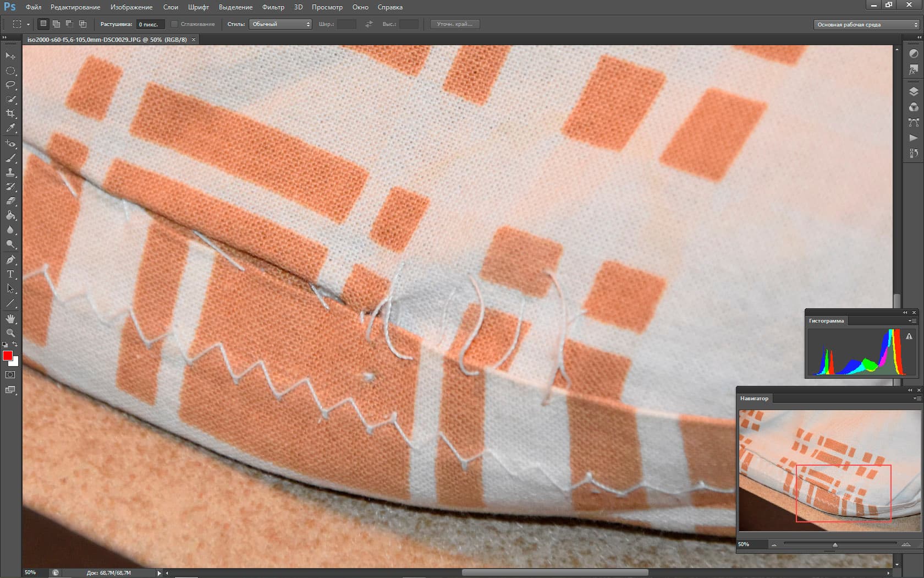Image resolution: width=924 pixels, height=578 pixels.
Task: Click the Уточн. край button
Action: click(455, 24)
